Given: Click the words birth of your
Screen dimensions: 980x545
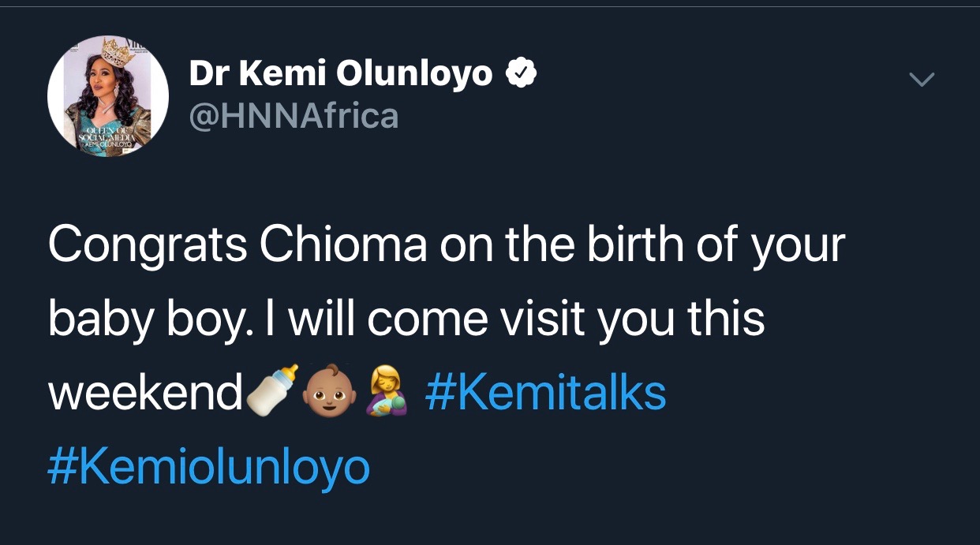Looking at the screenshot, I should click(x=716, y=247).
